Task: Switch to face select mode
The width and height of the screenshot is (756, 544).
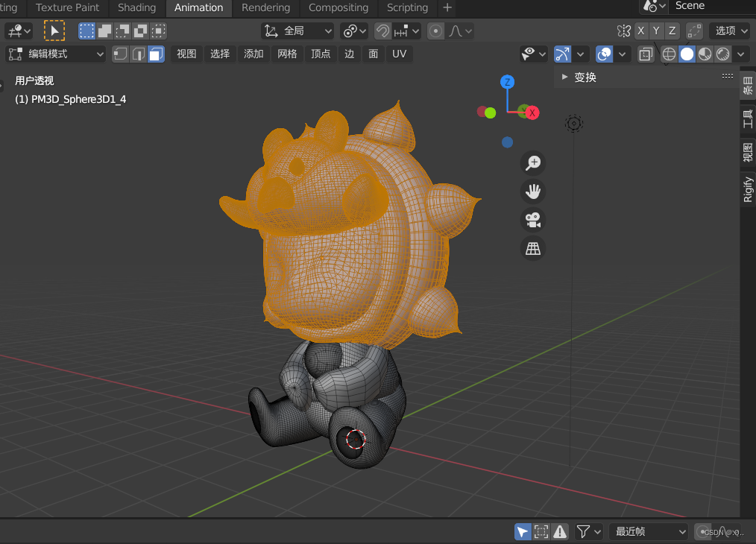Action: point(157,54)
